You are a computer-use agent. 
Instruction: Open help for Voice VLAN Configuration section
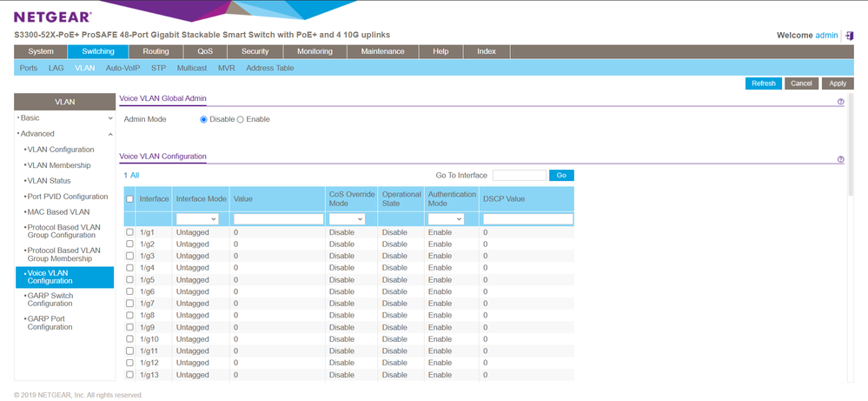click(841, 159)
